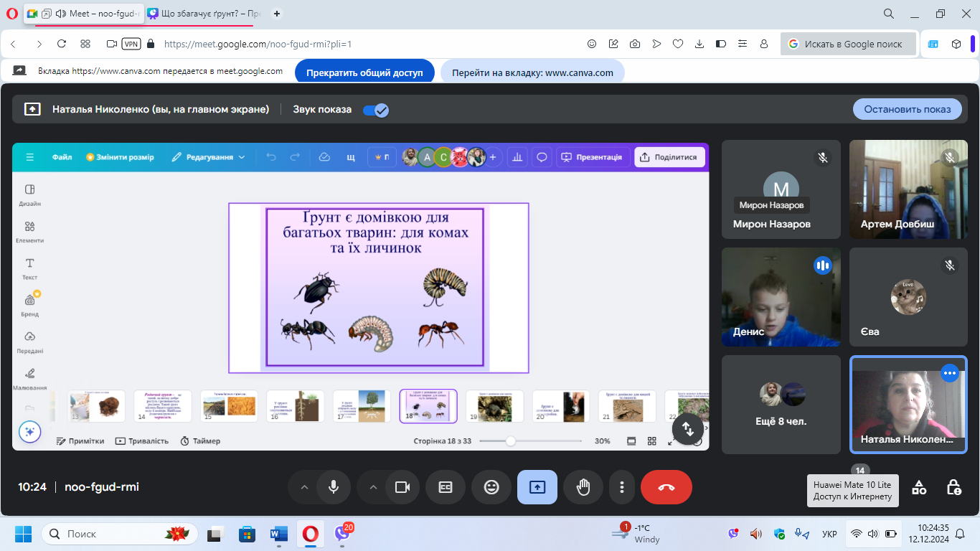The width and height of the screenshot is (980, 551).
Task: Switch to the scroll view pages icon
Action: pyautogui.click(x=631, y=441)
